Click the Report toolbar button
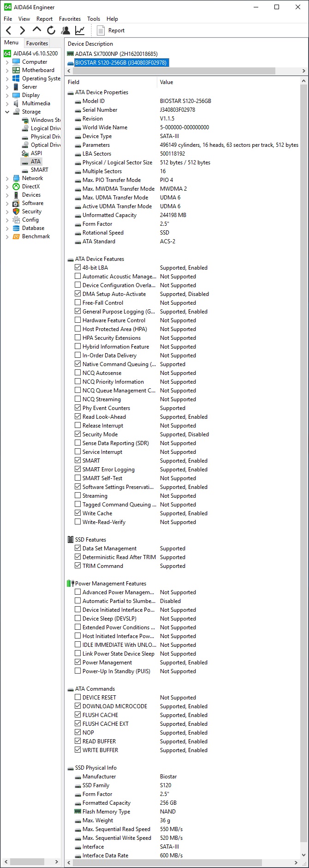Viewport: 309px width, 868px height. [111, 30]
